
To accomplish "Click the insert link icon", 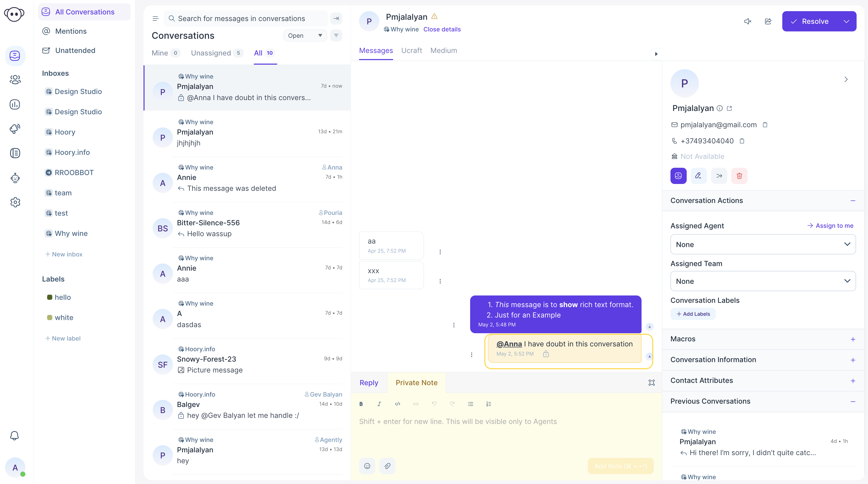I will tap(416, 404).
